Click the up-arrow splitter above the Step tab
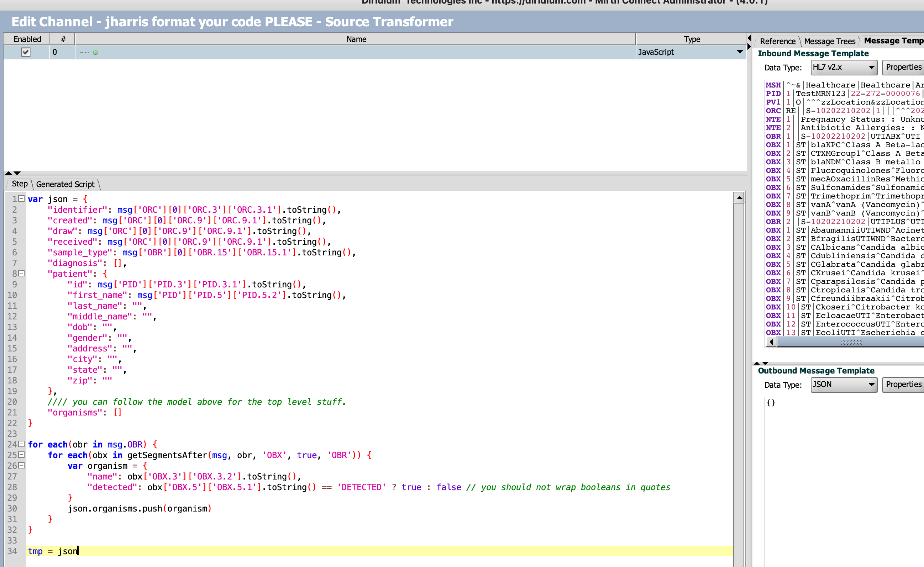The width and height of the screenshot is (924, 567). click(x=8, y=173)
